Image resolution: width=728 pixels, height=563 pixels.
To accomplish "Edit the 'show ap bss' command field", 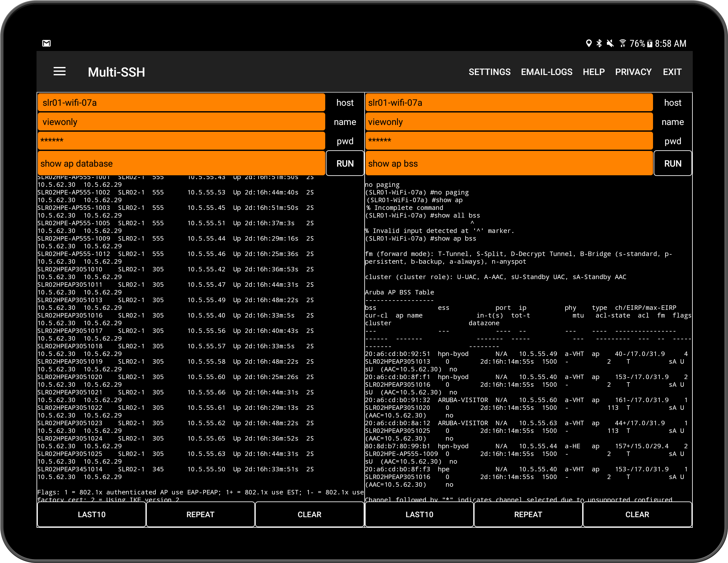I will click(x=509, y=163).
